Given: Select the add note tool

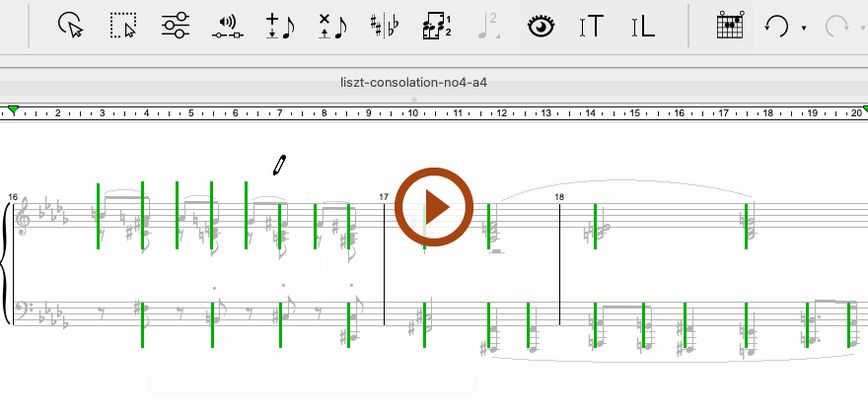Looking at the screenshot, I should (280, 27).
